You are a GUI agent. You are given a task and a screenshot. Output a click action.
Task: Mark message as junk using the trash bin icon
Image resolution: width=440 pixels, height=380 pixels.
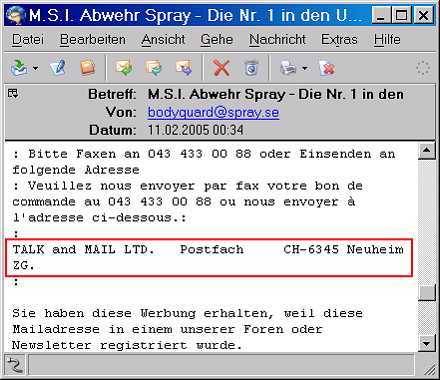252,68
